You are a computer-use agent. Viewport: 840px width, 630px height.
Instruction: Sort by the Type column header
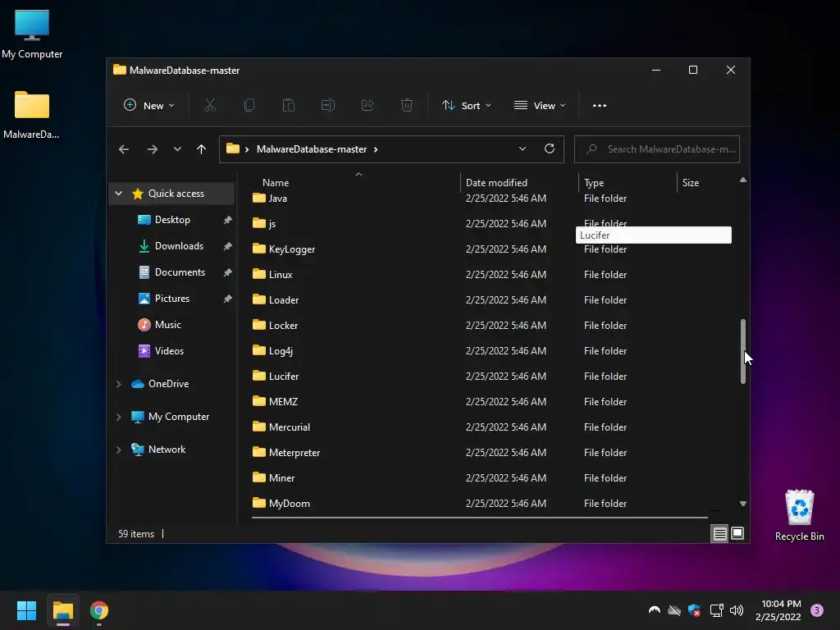tap(594, 183)
